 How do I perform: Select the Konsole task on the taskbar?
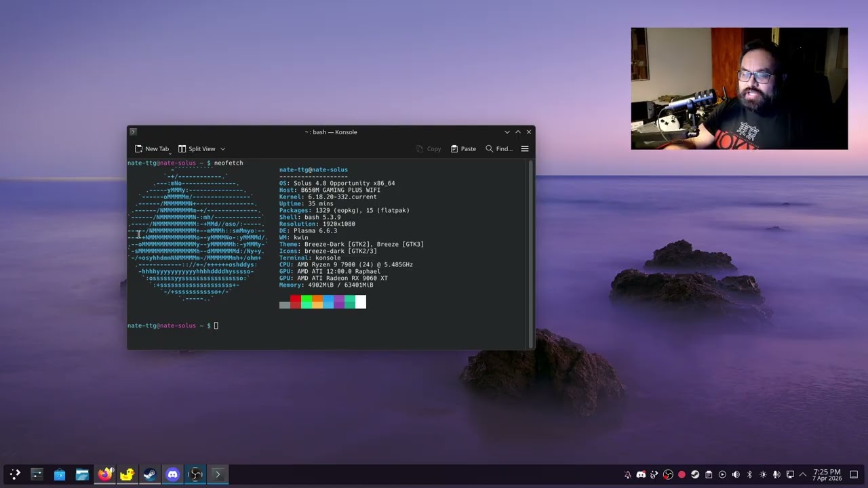218,474
